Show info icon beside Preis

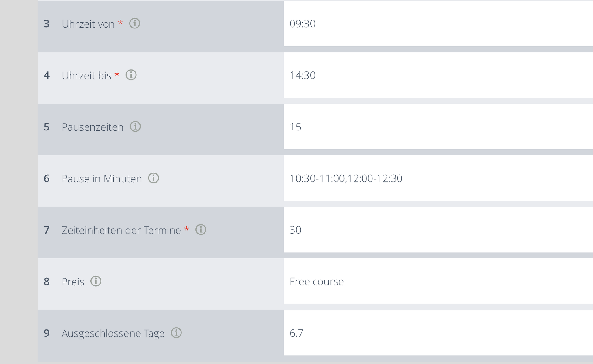tap(96, 281)
